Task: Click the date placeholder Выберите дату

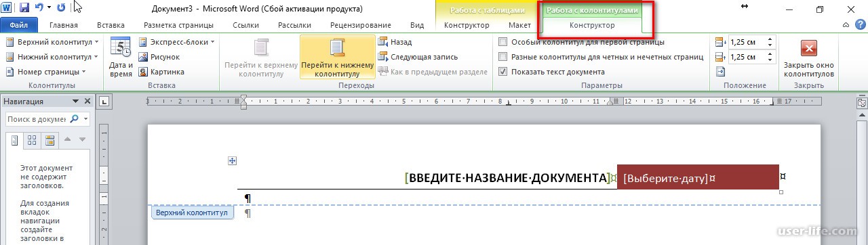Action: (665, 178)
